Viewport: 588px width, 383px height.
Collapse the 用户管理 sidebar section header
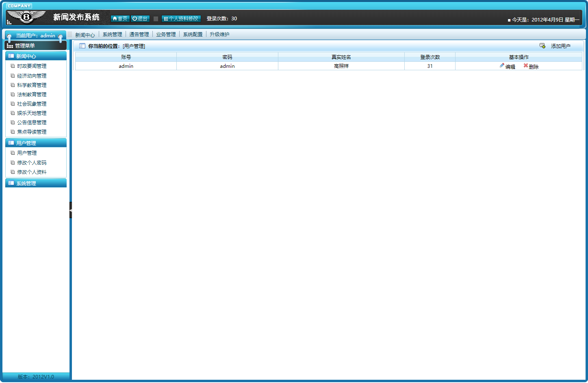tap(36, 143)
